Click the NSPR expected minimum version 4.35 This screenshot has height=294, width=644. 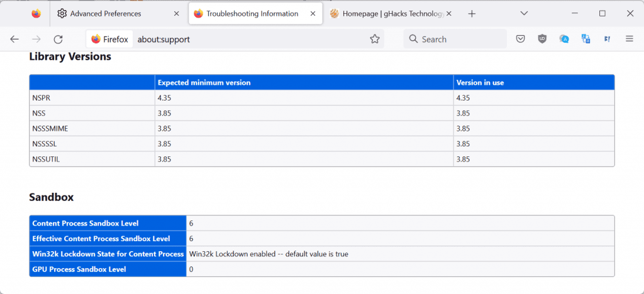coord(164,98)
